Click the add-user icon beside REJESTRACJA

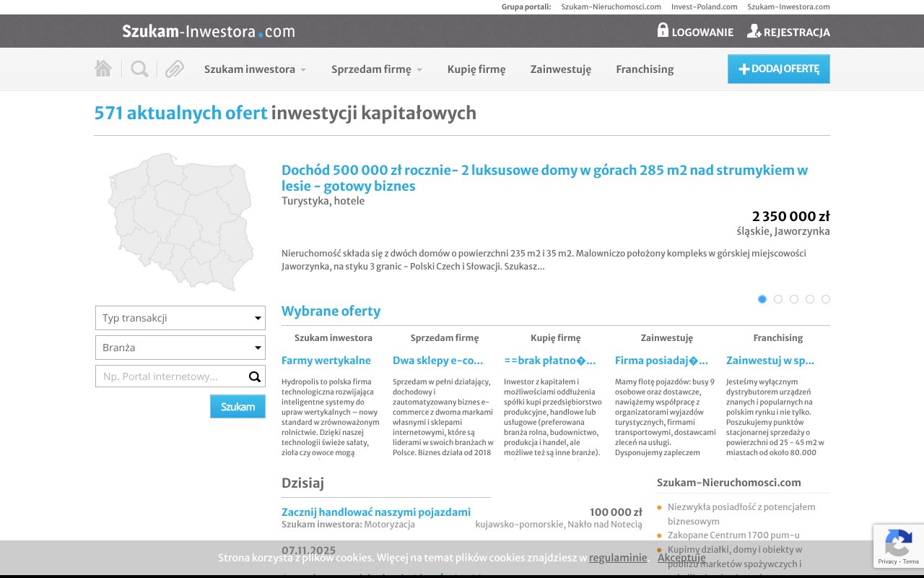click(753, 31)
